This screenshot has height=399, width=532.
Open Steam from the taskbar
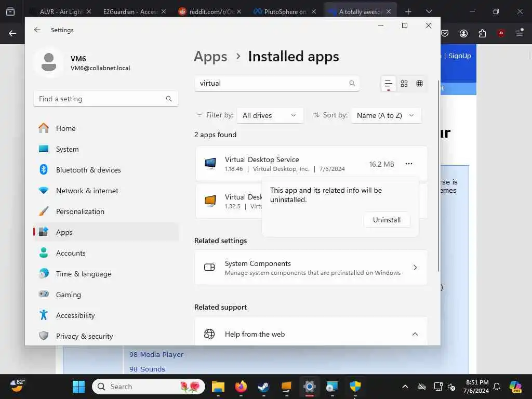[x=263, y=387]
